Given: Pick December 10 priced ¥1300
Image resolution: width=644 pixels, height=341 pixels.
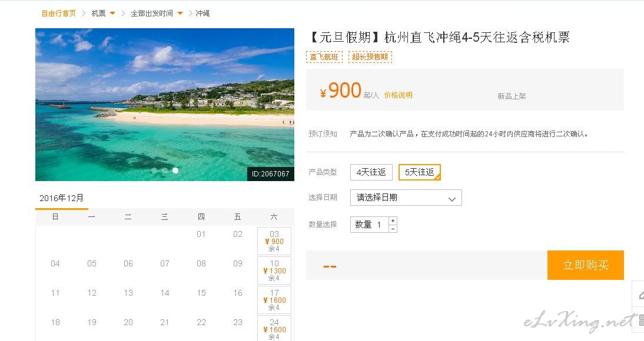Looking at the screenshot, I should click(x=274, y=270).
